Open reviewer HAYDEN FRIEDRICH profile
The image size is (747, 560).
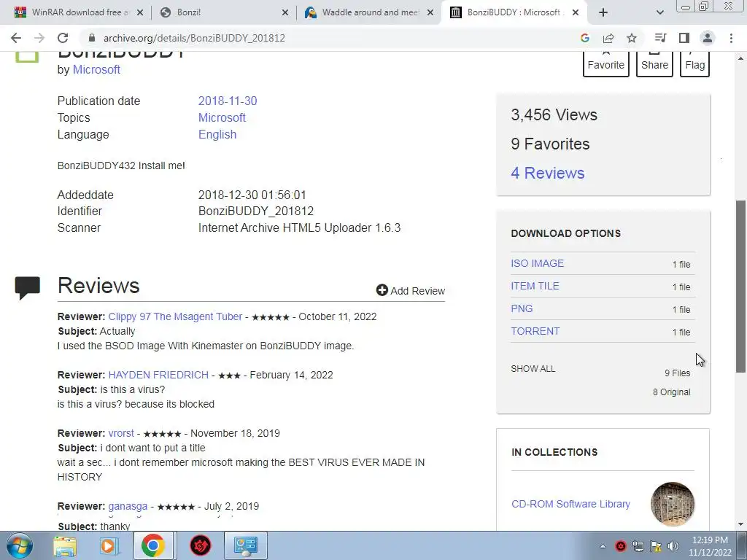(158, 376)
